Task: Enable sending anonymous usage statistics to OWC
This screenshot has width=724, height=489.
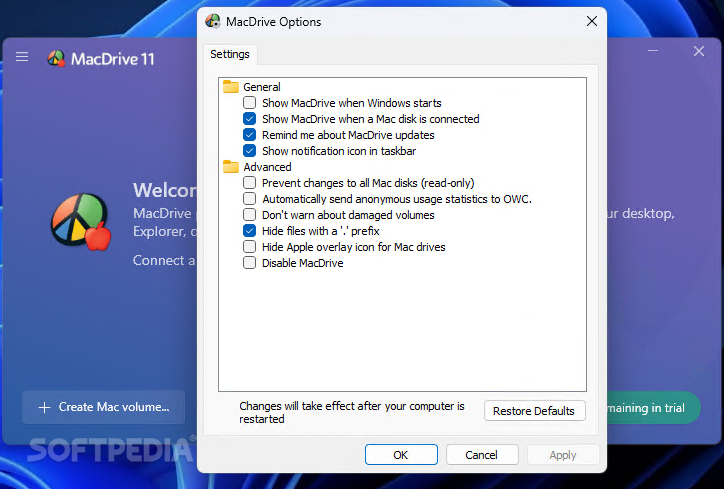Action: coord(249,199)
